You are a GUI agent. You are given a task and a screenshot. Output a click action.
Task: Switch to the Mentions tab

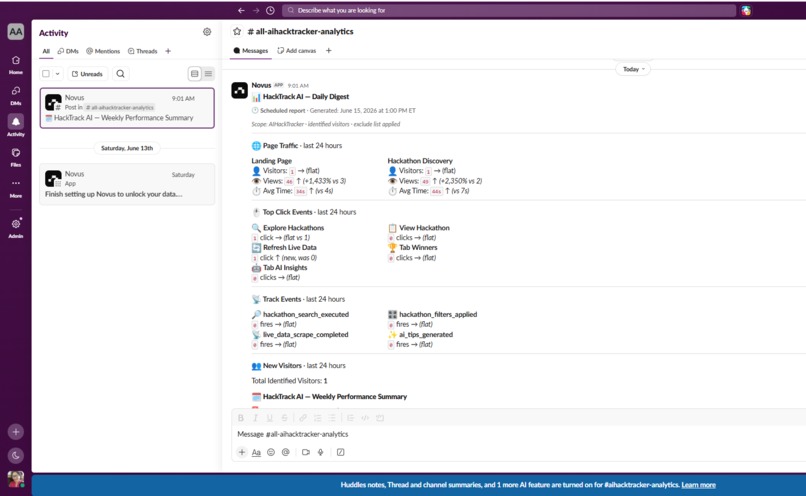coord(103,51)
